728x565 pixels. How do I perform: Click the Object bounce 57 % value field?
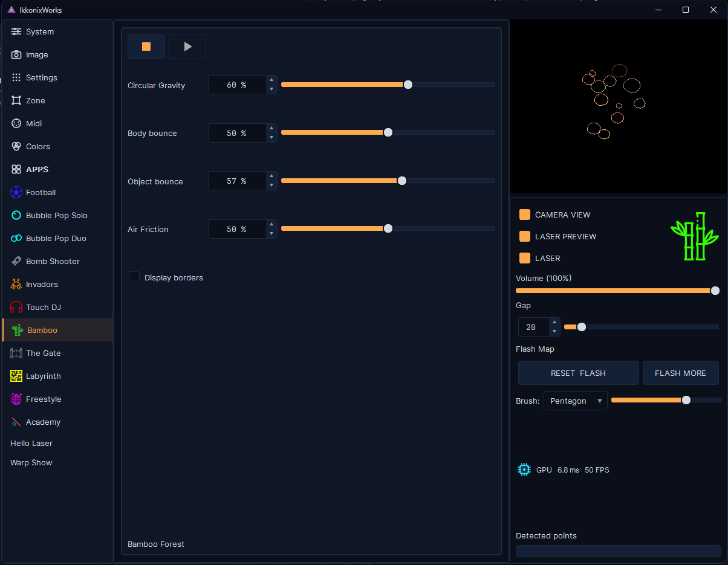point(237,181)
